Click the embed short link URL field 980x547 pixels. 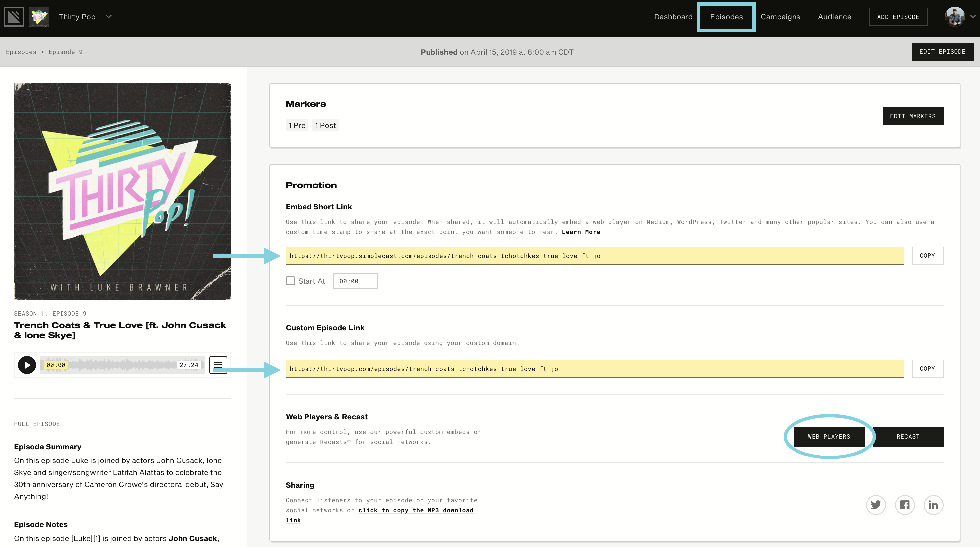(595, 256)
